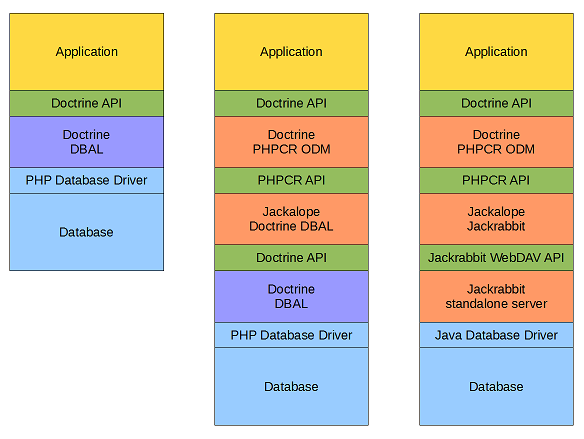Click the Java Database Driver layer

(x=496, y=335)
